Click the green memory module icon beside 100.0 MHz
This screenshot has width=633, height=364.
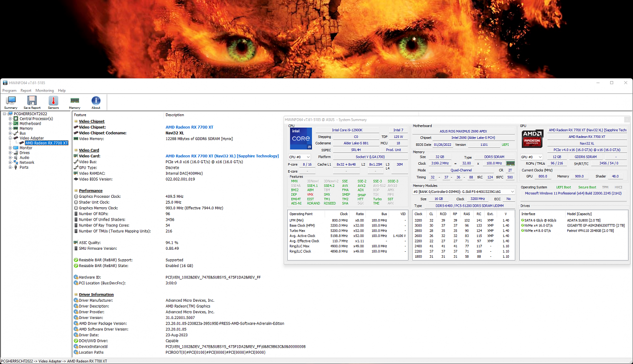(x=510, y=163)
